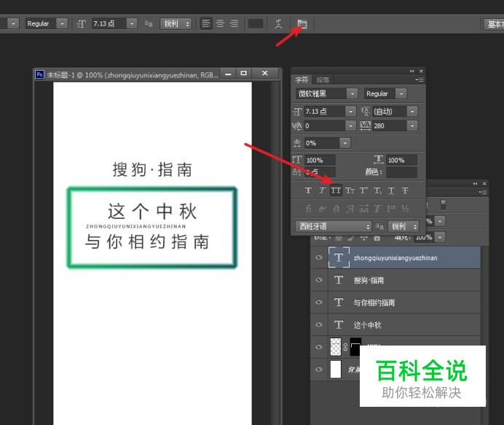Click the 颜色 text color swatch

401,172
